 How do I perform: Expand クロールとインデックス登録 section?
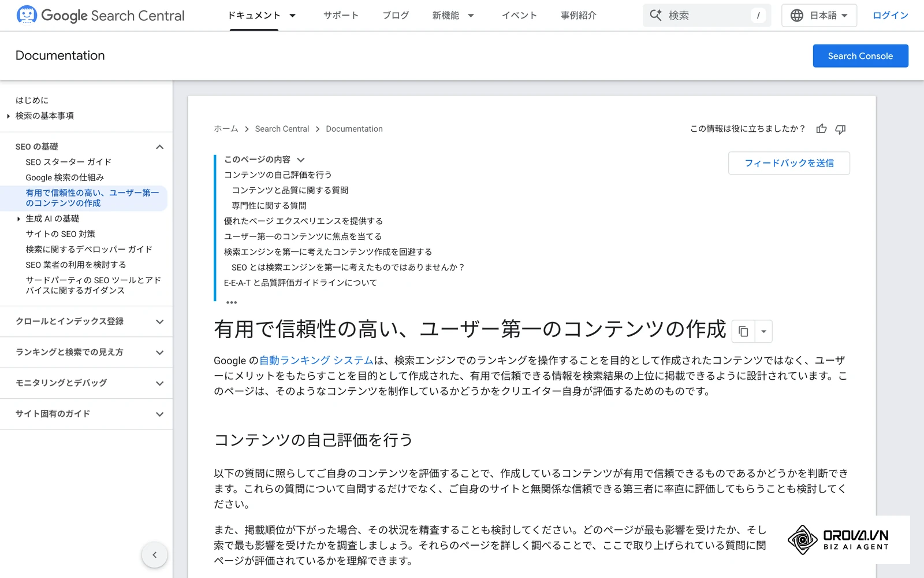(x=160, y=322)
